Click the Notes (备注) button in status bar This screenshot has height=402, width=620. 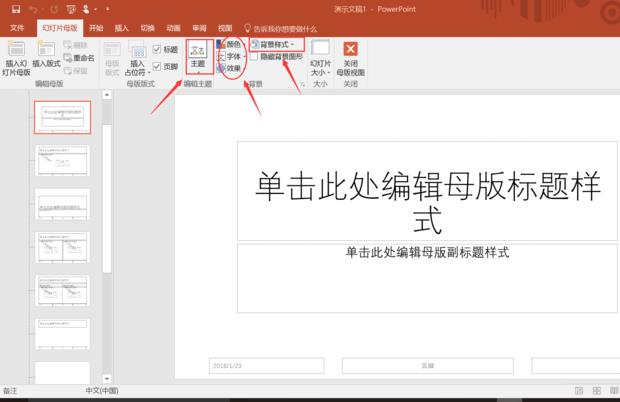click(10, 391)
